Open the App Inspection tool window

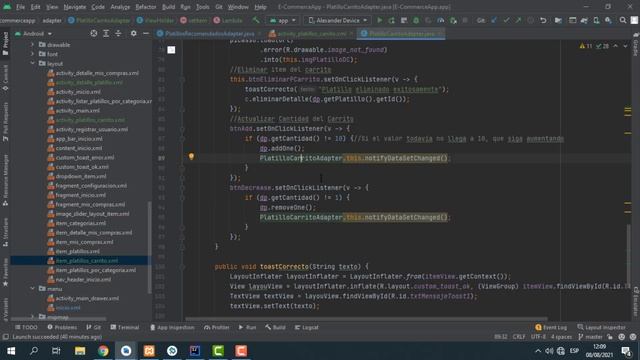172,327
